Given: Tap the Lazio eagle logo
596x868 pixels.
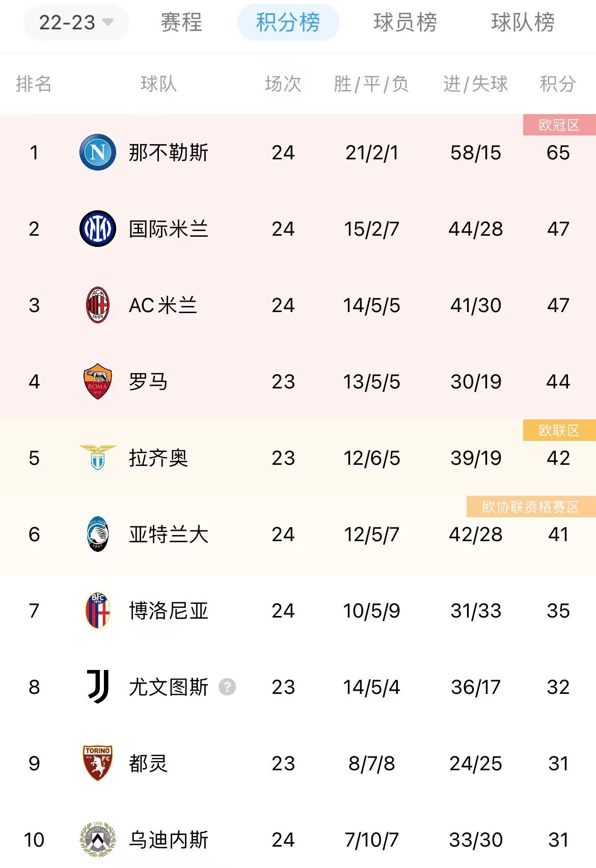Looking at the screenshot, I should [98, 457].
